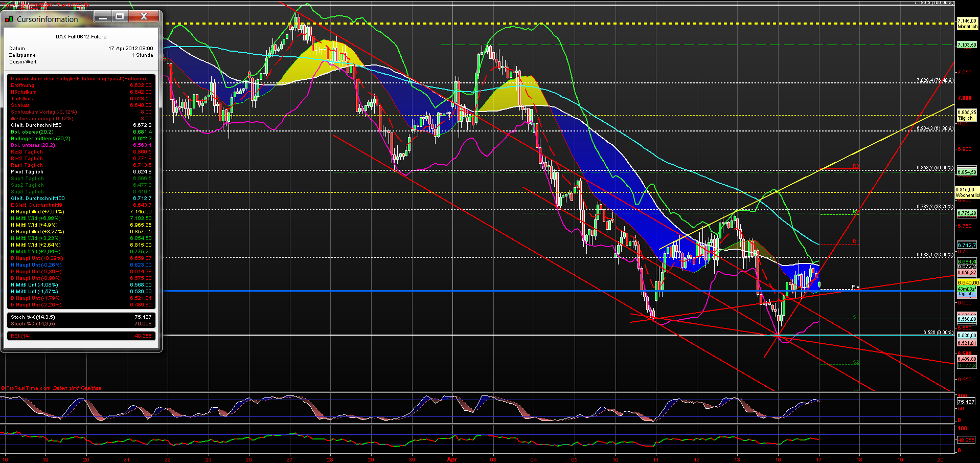
Task: Select the Tiefstkurs row label
Action: pos(21,99)
